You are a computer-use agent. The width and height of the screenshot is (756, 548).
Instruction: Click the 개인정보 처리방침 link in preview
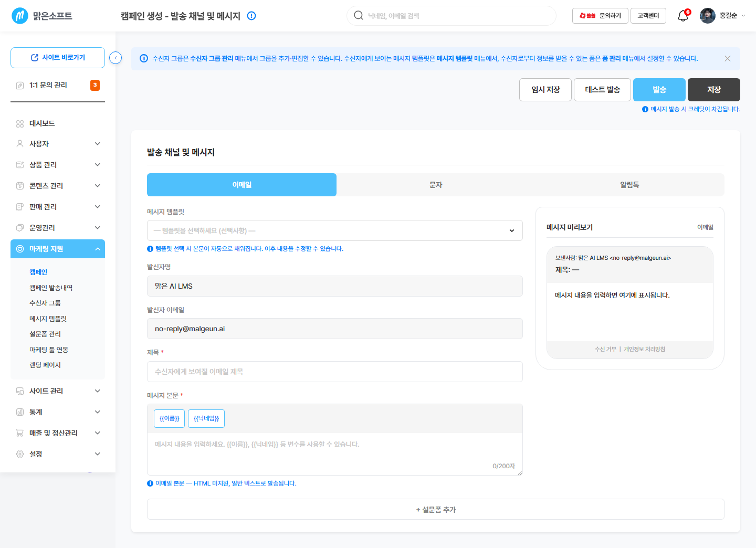coord(644,349)
